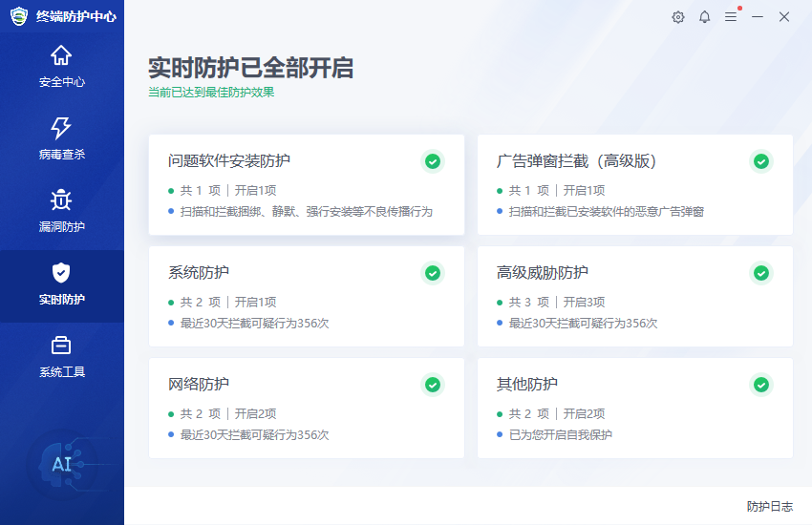
Task: Minimize the 终端防护中心 window
Action: point(758,17)
